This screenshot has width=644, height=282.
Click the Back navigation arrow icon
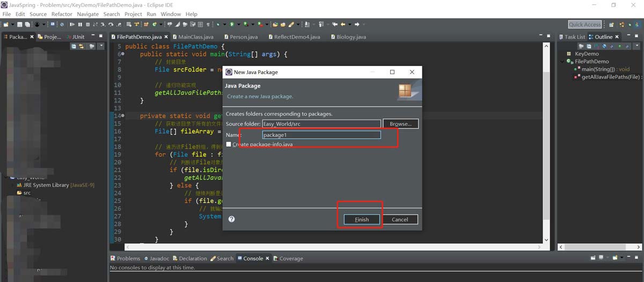tap(343, 24)
